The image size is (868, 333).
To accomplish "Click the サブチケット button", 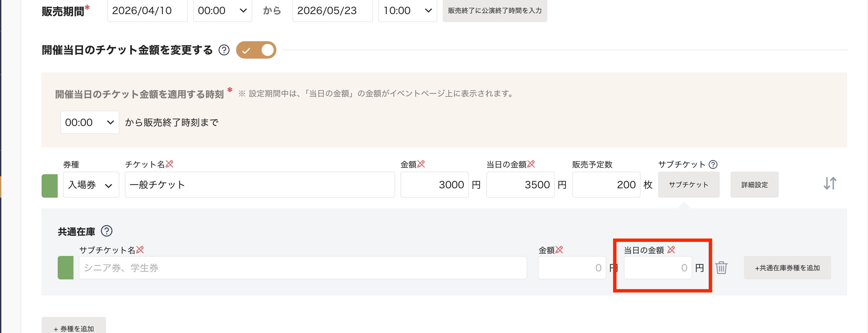I will (x=689, y=185).
